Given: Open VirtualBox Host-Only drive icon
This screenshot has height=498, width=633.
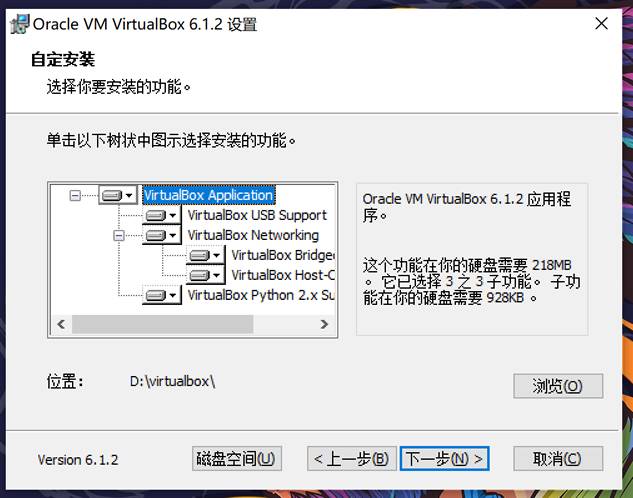Looking at the screenshot, I should coord(205,275).
